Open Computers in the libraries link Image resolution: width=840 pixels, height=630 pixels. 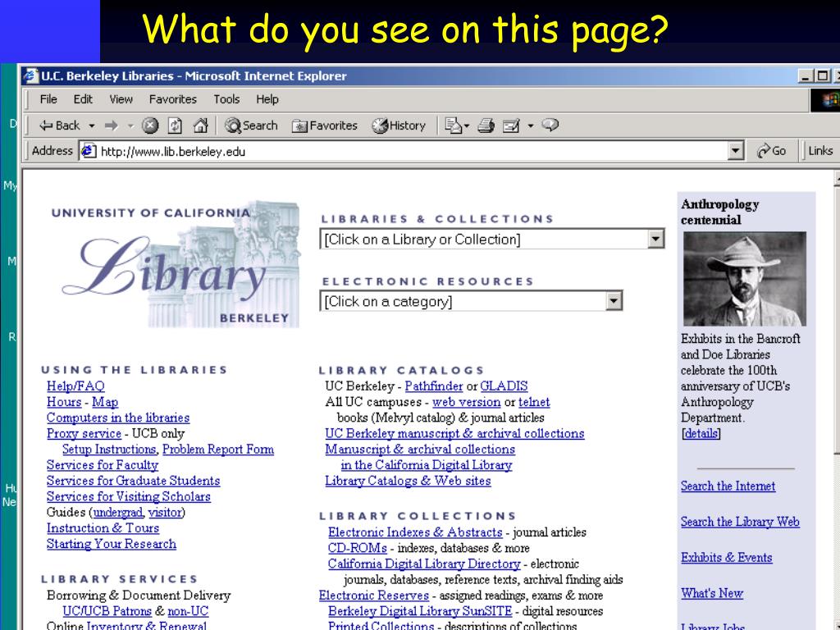coord(118,418)
